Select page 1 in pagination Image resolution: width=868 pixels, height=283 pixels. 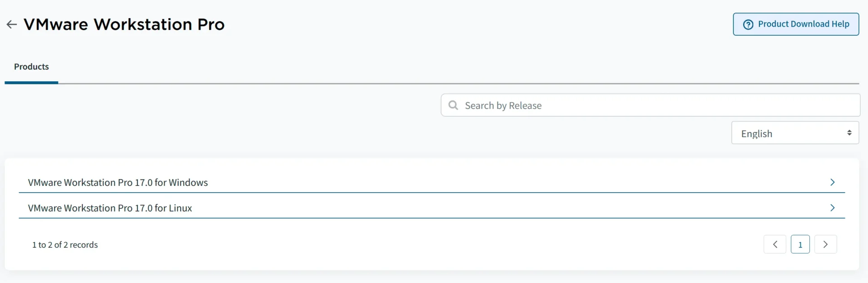pyautogui.click(x=800, y=244)
